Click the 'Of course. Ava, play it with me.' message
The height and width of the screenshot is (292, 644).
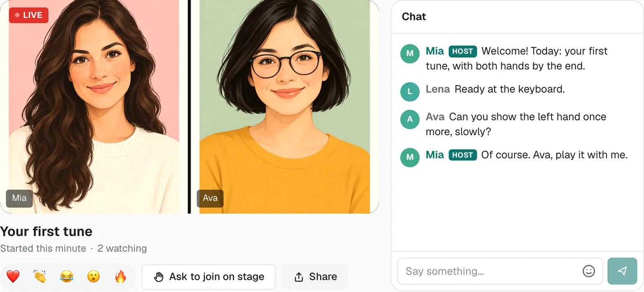pos(554,155)
